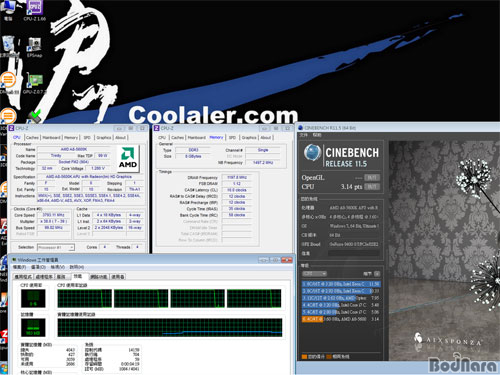Click the Windows Start orb
The image size is (500, 375).
tap(4, 369)
